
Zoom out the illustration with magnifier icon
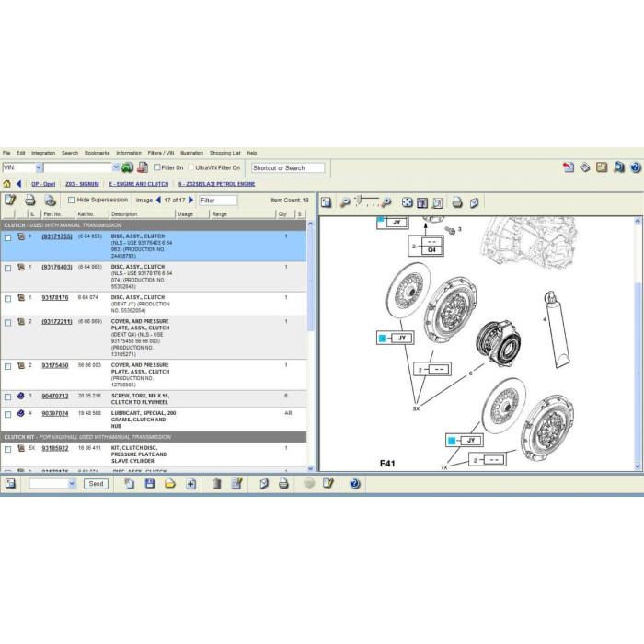click(345, 202)
